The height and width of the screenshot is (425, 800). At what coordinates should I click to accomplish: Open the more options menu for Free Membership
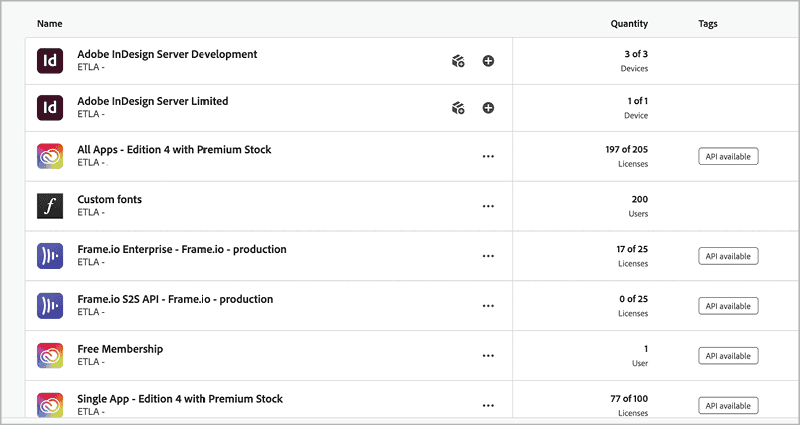[x=488, y=356]
